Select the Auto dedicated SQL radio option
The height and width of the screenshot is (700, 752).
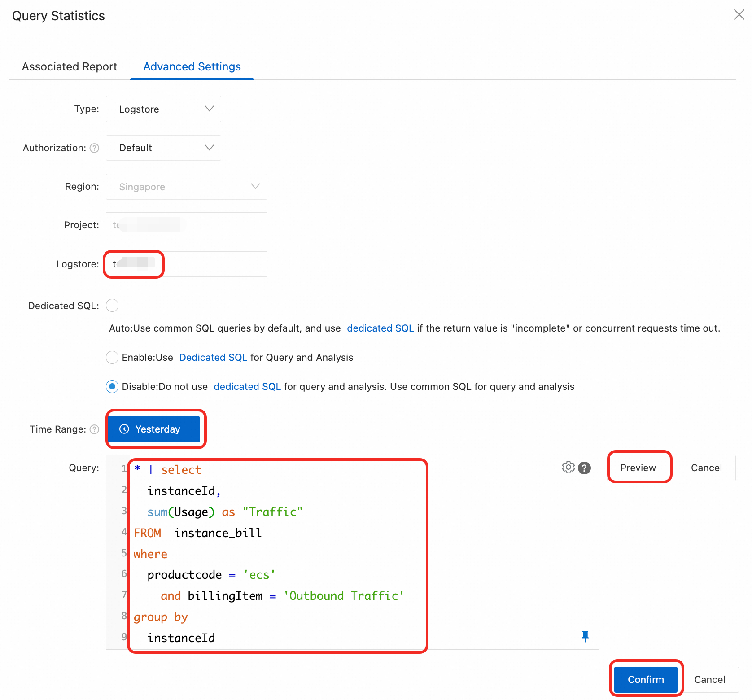click(x=112, y=306)
